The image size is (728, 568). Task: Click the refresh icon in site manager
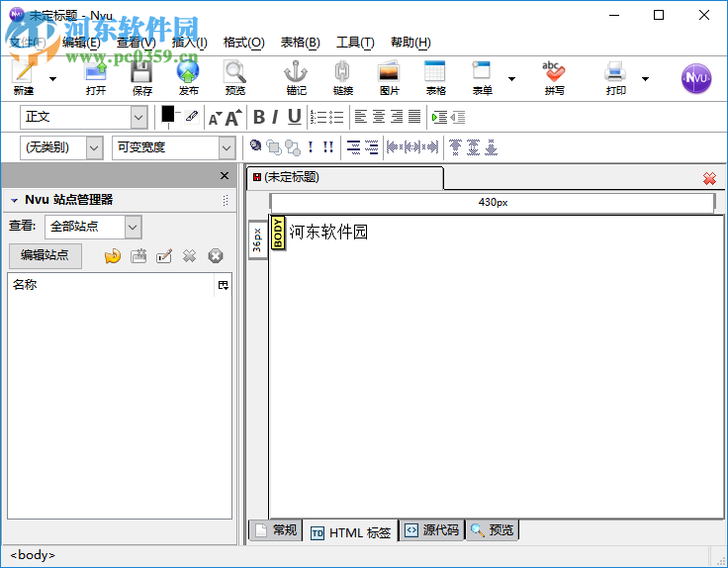coord(113,256)
